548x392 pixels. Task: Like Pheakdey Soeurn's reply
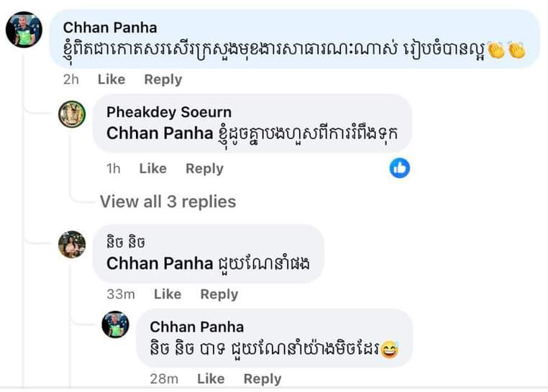click(x=152, y=168)
